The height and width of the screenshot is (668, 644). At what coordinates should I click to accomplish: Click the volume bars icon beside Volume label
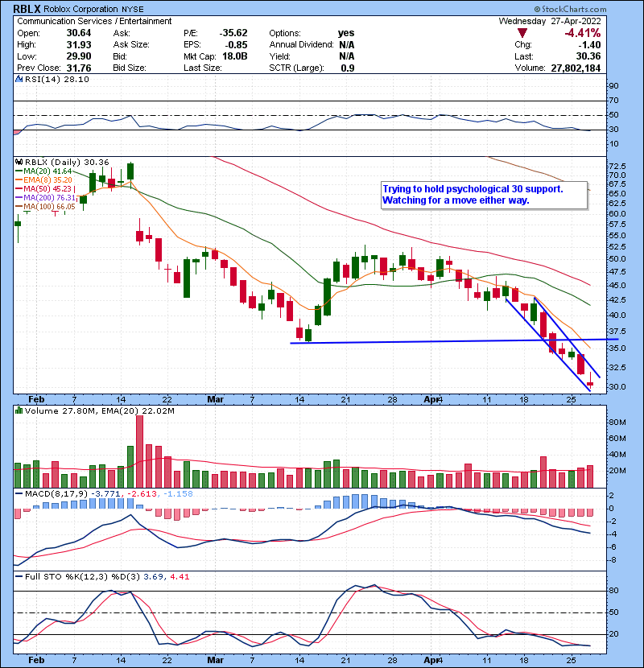(19, 410)
